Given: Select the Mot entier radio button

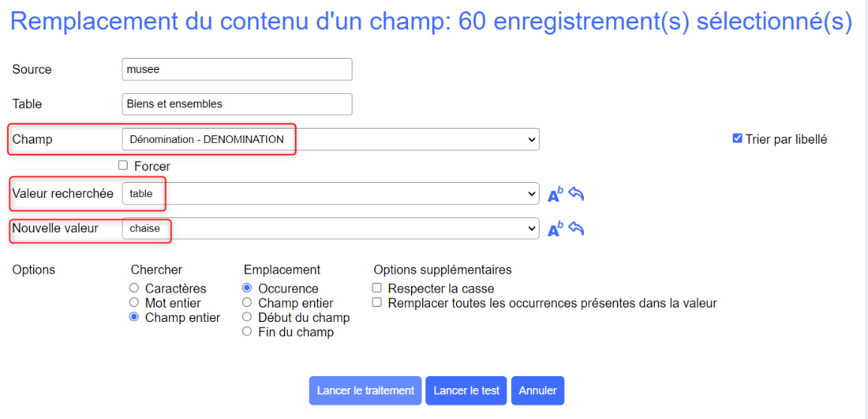Looking at the screenshot, I should 135,303.
